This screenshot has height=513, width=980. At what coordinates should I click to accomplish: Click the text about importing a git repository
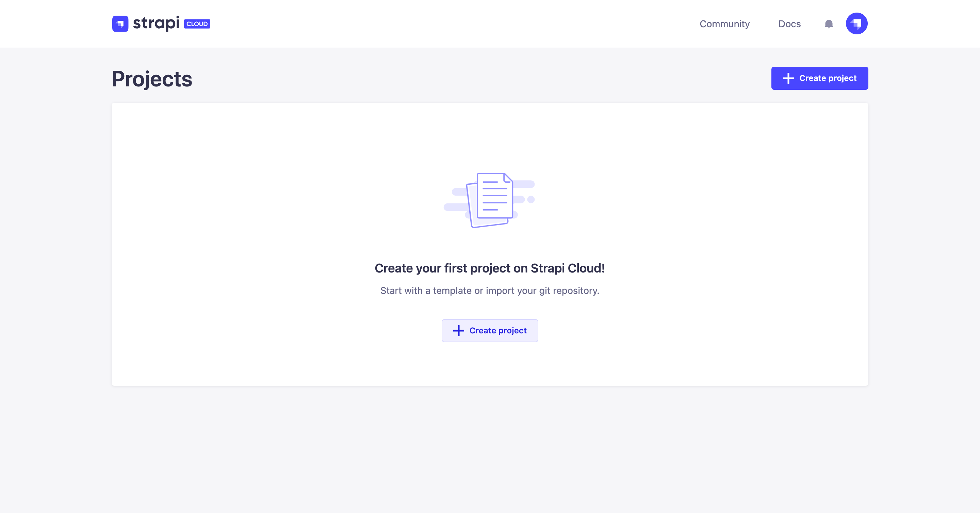pyautogui.click(x=490, y=291)
